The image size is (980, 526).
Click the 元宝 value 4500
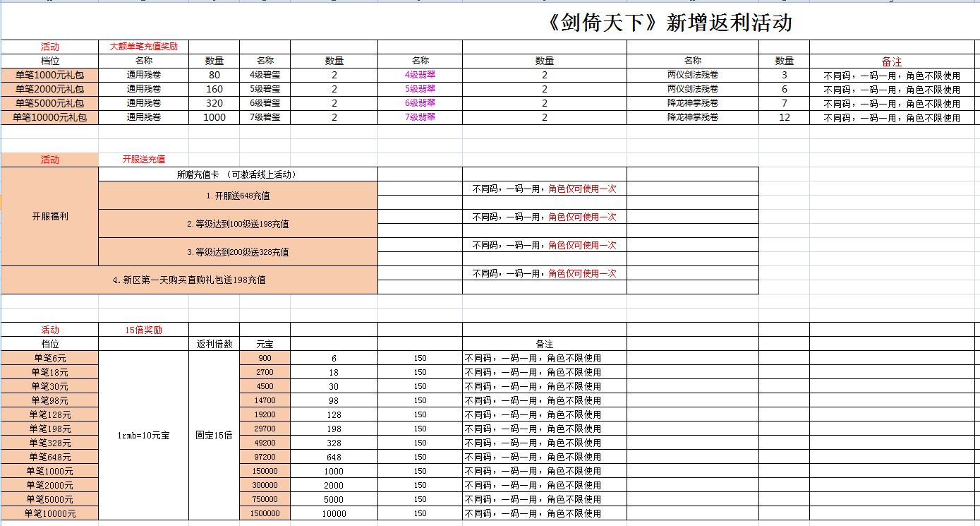click(265, 386)
